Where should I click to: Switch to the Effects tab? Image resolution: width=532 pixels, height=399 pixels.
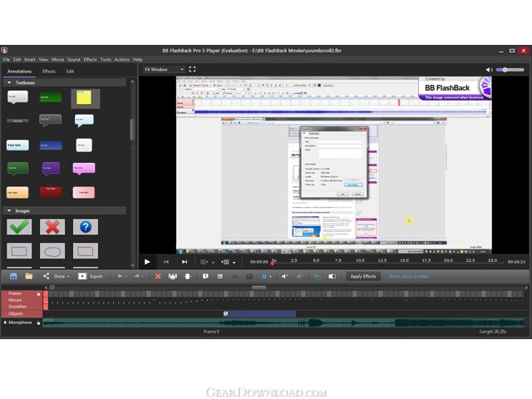click(x=49, y=71)
